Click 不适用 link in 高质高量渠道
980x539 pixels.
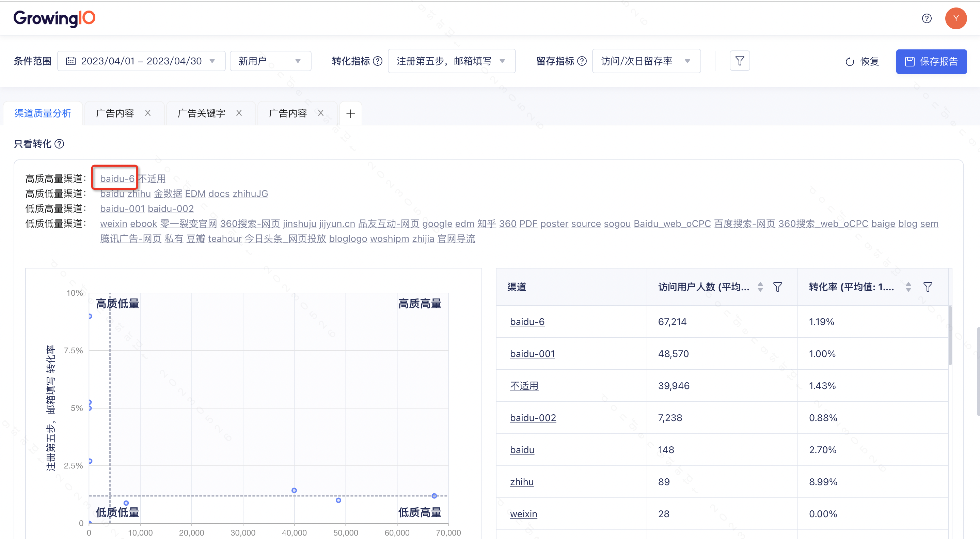pos(152,179)
